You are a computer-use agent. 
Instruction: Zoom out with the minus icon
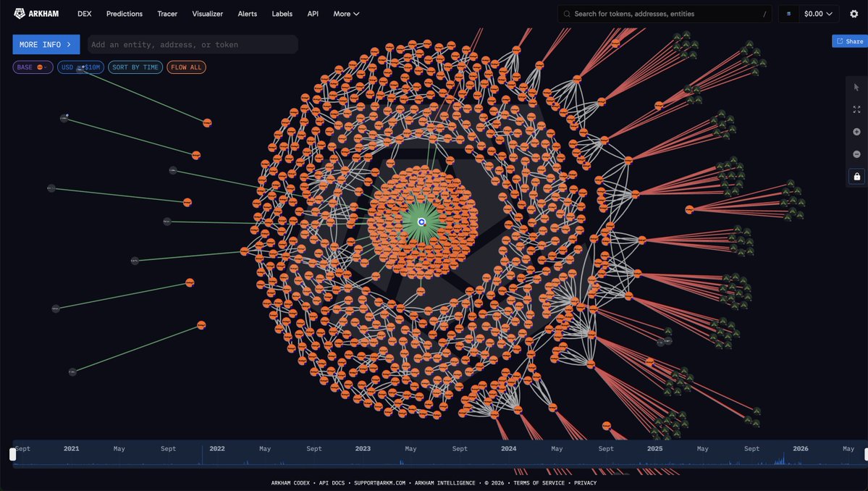click(857, 154)
